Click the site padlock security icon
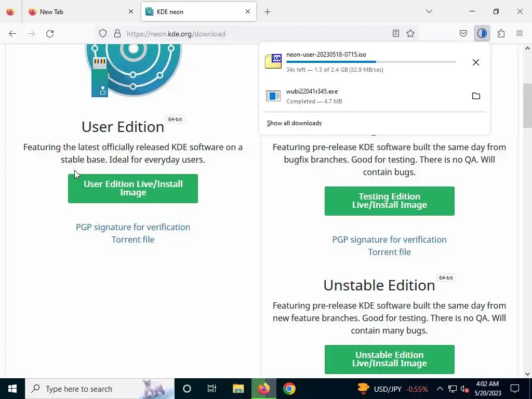 point(117,34)
